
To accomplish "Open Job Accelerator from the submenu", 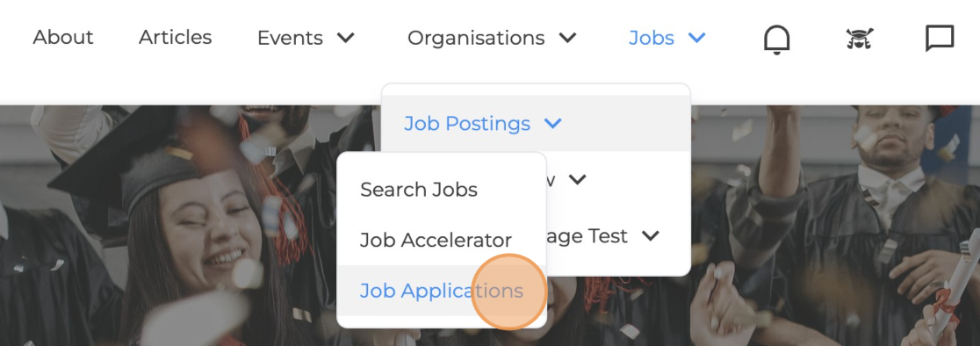I will [436, 240].
